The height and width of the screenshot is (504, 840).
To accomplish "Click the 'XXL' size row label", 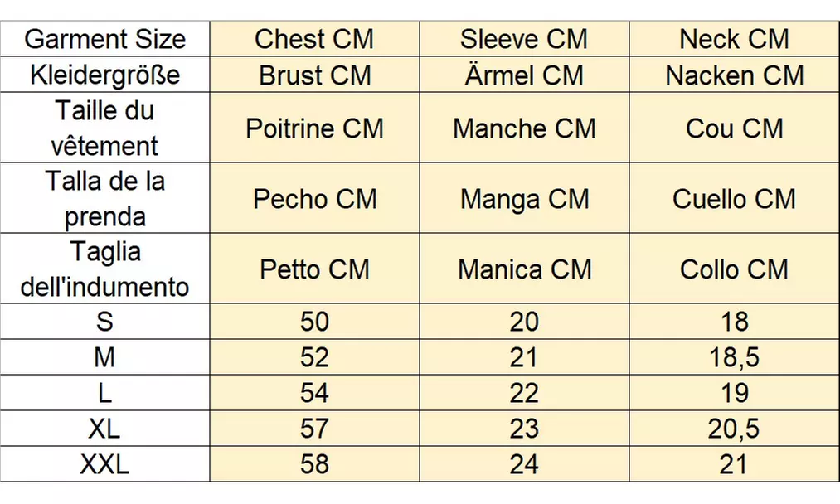I will (x=104, y=464).
